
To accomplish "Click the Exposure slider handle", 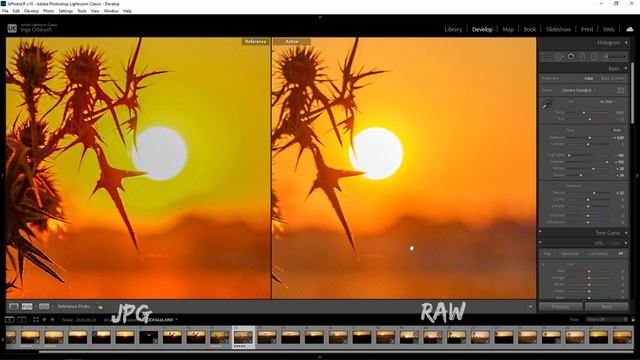I will coord(589,138).
